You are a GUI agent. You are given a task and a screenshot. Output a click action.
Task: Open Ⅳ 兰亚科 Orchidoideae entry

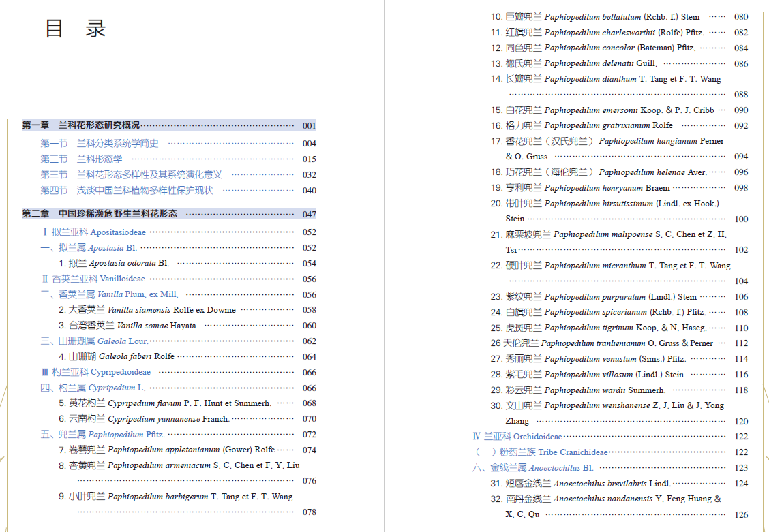pos(610,437)
